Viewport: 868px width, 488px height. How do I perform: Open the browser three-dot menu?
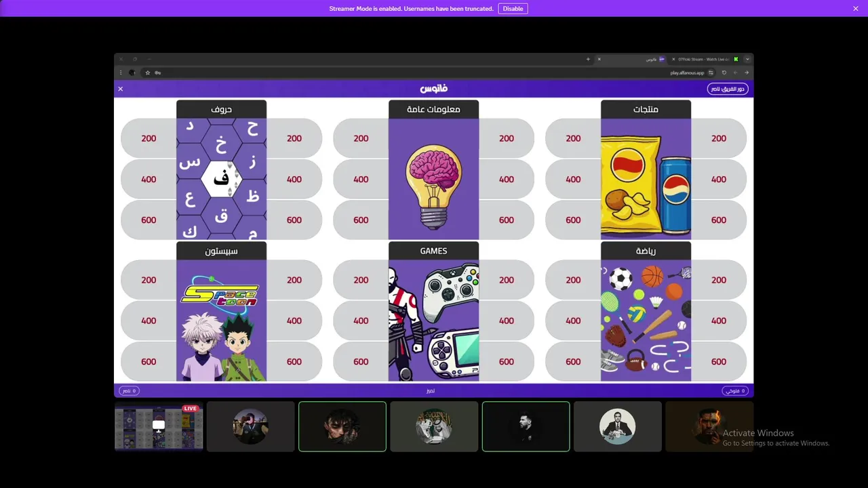click(121, 73)
